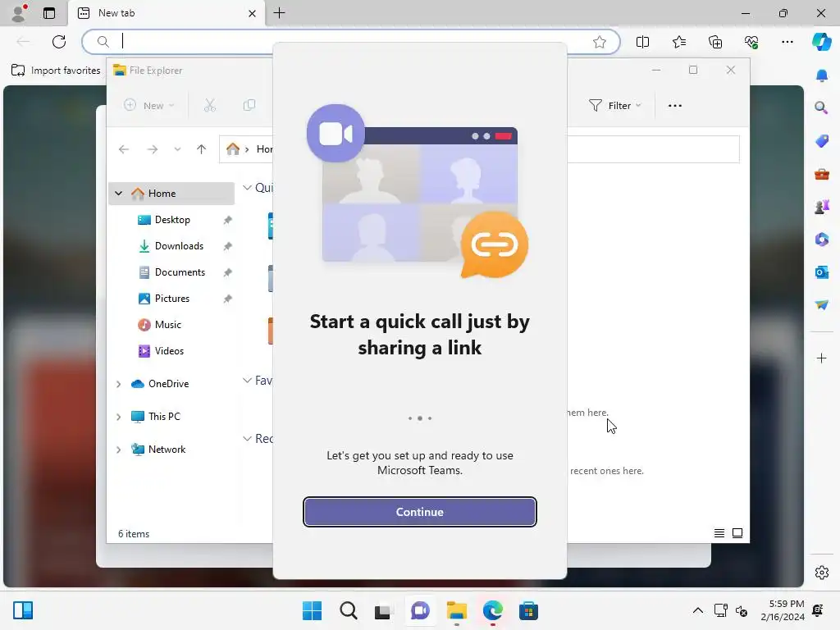Customize Edge sidebar with plus button
840x630 pixels.
click(x=821, y=358)
